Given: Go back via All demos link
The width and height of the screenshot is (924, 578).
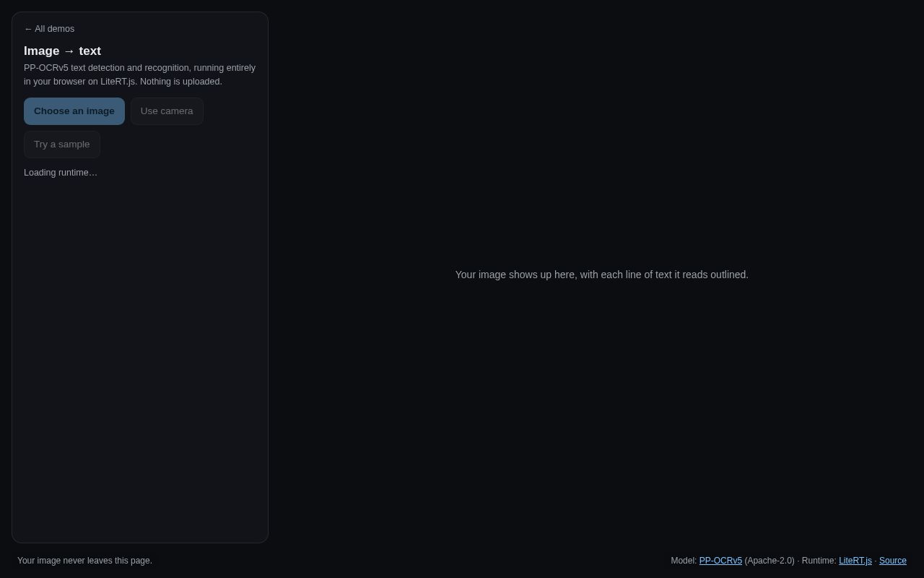Looking at the screenshot, I should 49,29.
